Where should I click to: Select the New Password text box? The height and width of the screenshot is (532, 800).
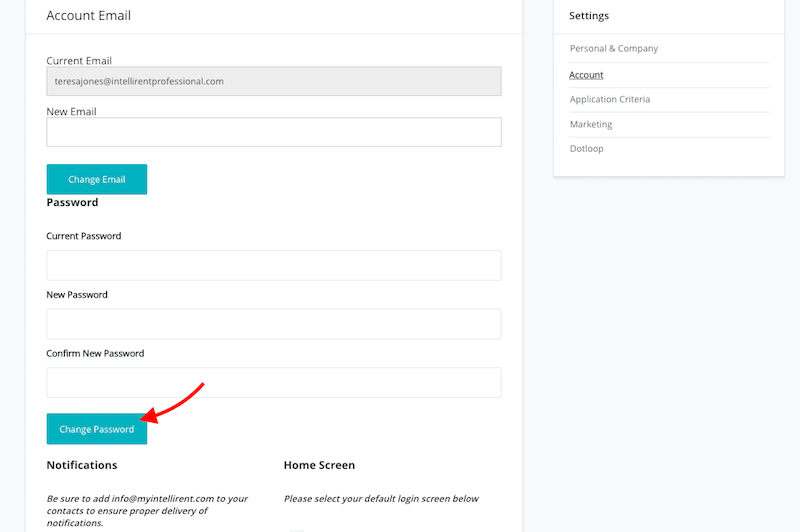[x=273, y=324]
